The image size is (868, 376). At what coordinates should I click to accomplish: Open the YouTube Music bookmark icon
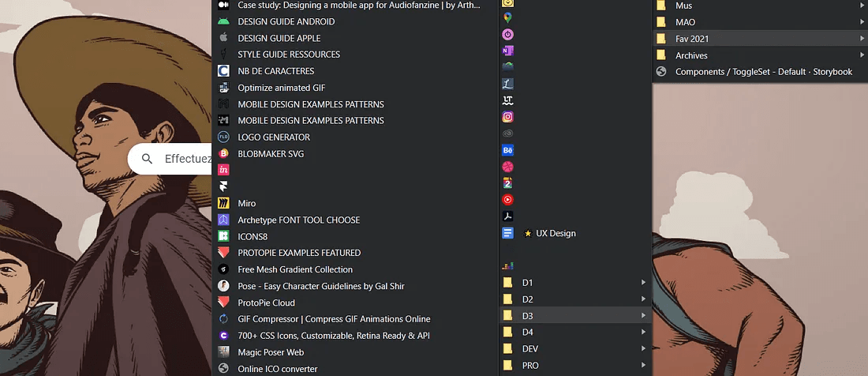[x=507, y=200]
